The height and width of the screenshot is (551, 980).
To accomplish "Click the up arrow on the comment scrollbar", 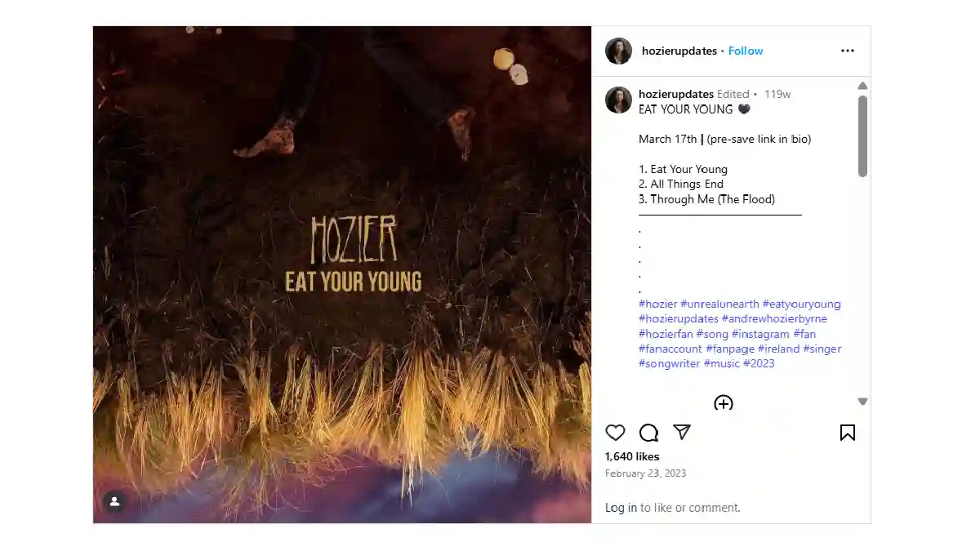I will pyautogui.click(x=862, y=85).
